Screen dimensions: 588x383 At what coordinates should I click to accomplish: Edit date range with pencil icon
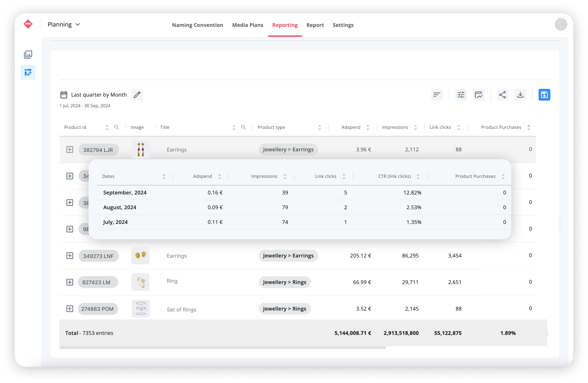[x=137, y=95]
